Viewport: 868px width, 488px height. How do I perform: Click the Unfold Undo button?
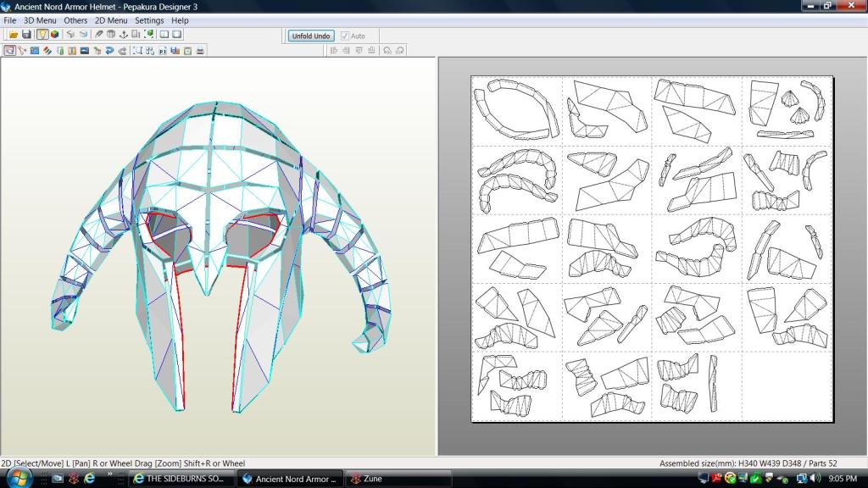[311, 36]
